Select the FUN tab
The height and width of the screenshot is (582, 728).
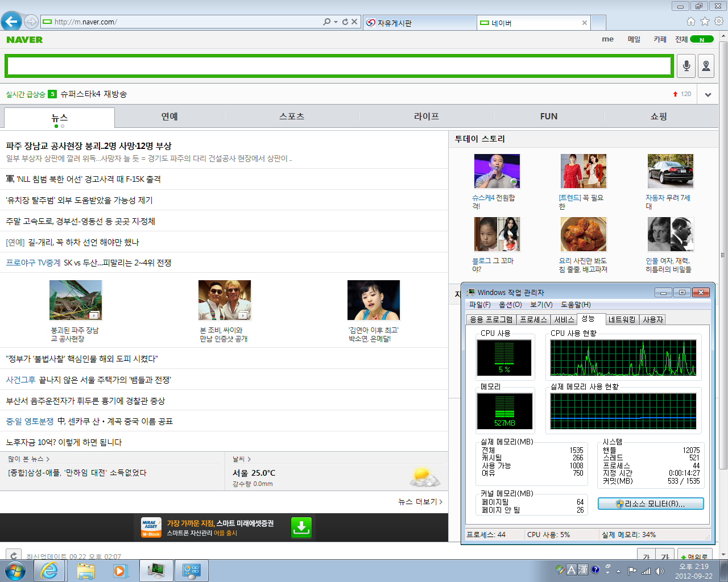pyautogui.click(x=549, y=117)
